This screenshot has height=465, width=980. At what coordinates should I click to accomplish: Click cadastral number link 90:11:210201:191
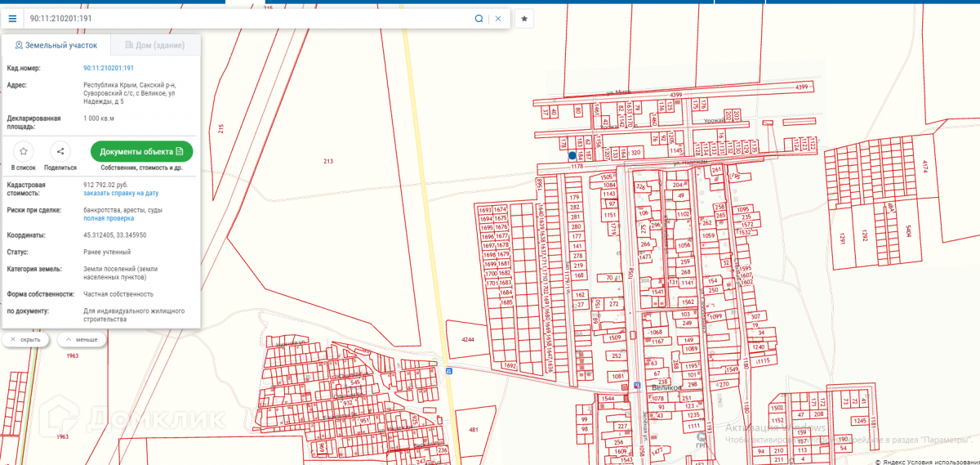click(109, 69)
